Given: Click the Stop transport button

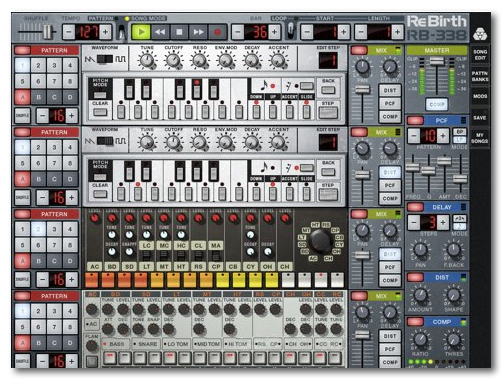Looking at the screenshot, I should [x=179, y=32].
